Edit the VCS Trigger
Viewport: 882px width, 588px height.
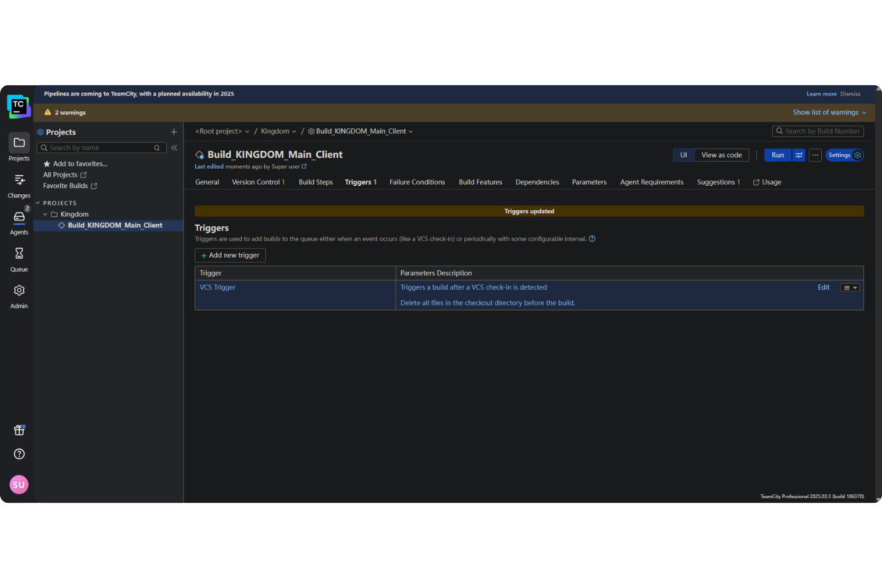[x=823, y=287]
